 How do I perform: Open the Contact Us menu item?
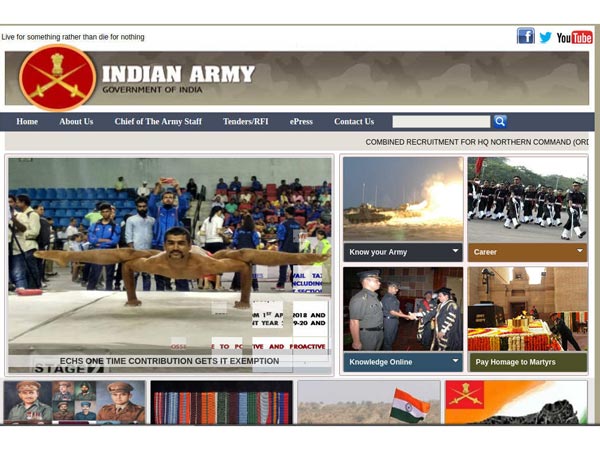tap(354, 122)
